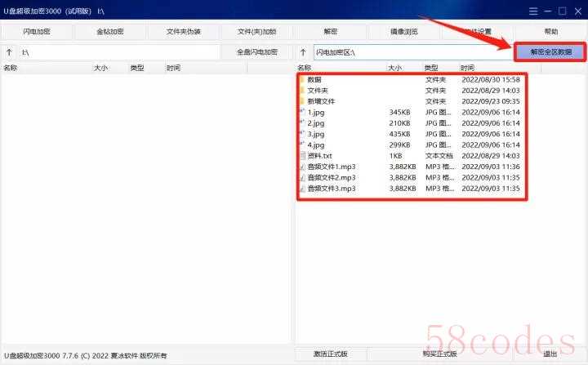The height and width of the screenshot is (365, 588).
Task: Click the 299KB size cell
Action: 399,145
